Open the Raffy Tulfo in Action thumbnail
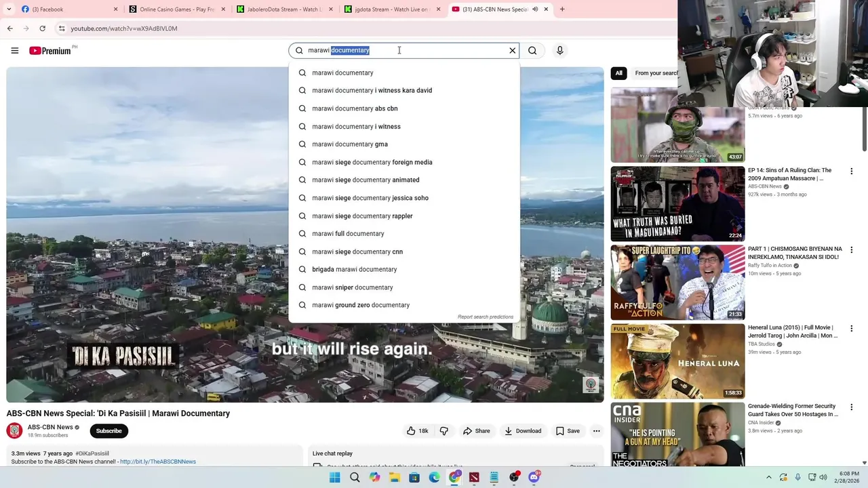Image resolution: width=868 pixels, height=488 pixels. [x=677, y=283]
